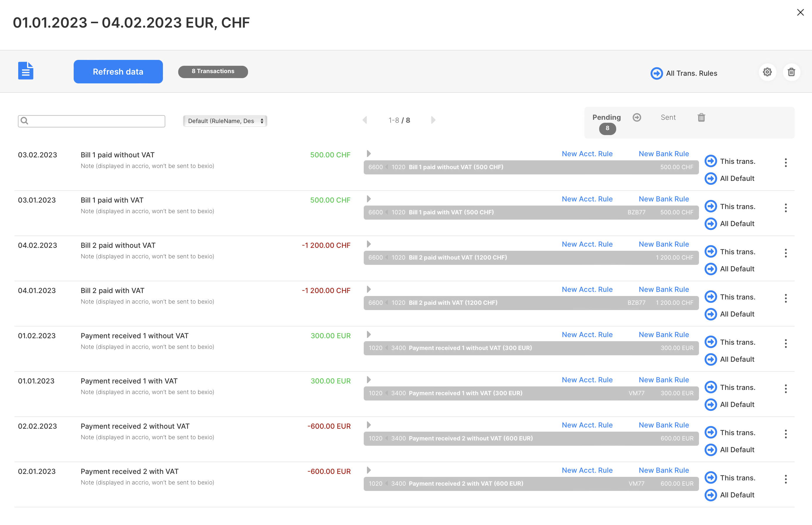Click the Pending count badge 8
The image size is (812, 525).
pos(607,129)
